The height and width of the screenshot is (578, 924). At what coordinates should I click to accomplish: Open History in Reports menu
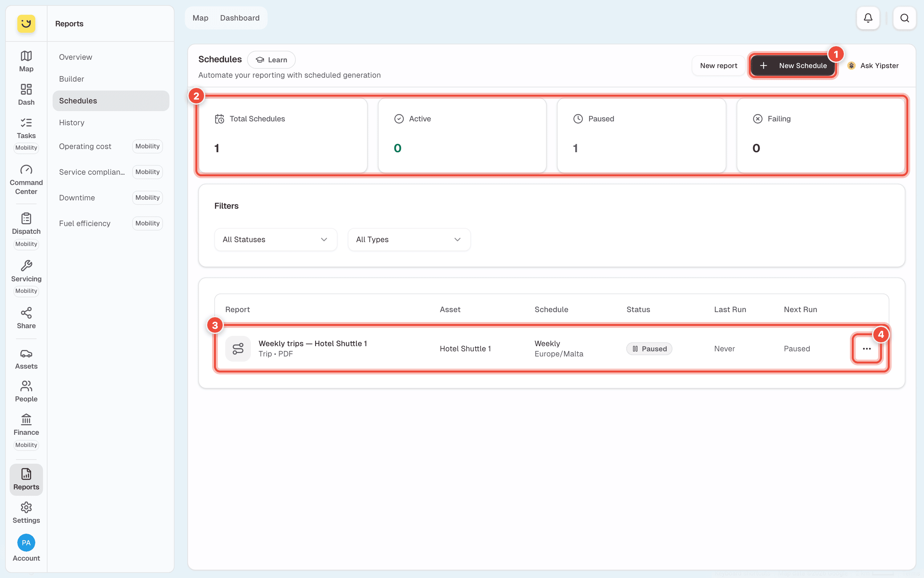pyautogui.click(x=111, y=123)
